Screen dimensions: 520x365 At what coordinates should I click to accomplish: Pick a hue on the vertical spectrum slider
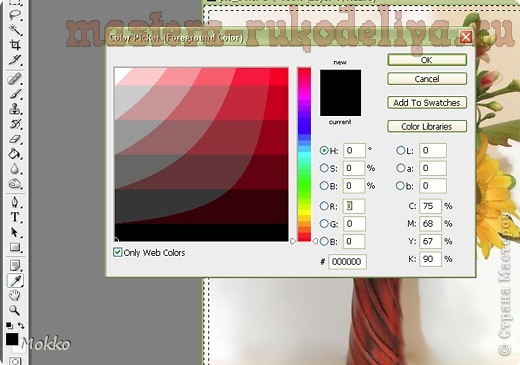click(304, 154)
